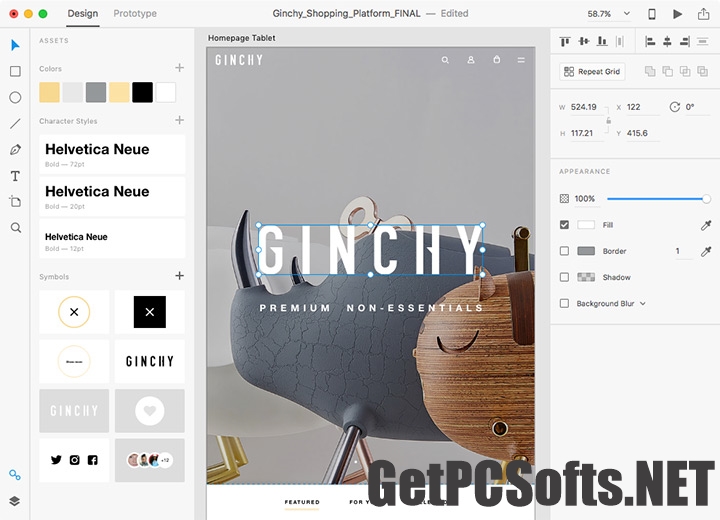Screen dimensions: 720x520
Task: Enable the Border checkbox
Action: (x=564, y=251)
